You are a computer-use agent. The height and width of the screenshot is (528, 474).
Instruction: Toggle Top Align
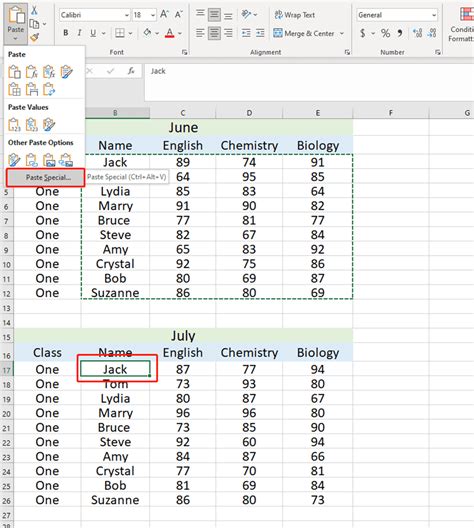tap(200, 14)
